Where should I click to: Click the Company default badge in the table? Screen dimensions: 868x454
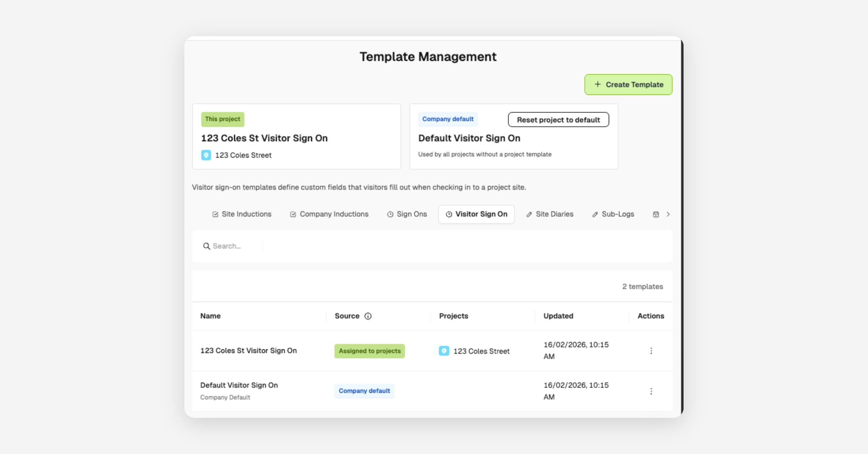pos(364,391)
